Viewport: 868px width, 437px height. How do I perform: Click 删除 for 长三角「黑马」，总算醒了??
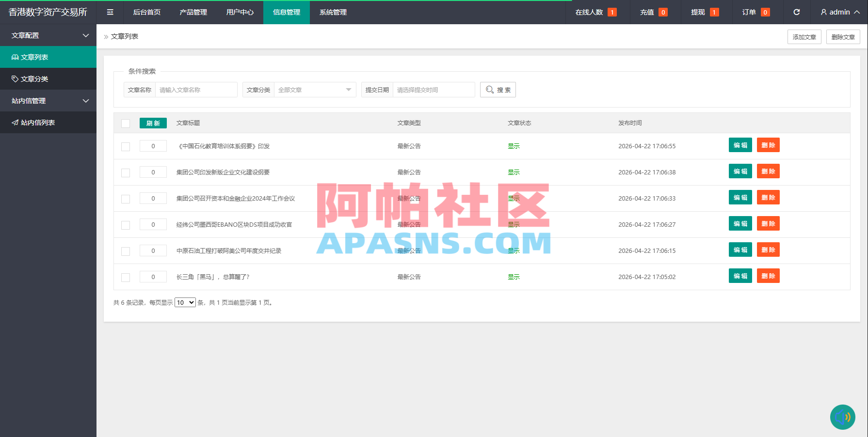click(x=768, y=276)
